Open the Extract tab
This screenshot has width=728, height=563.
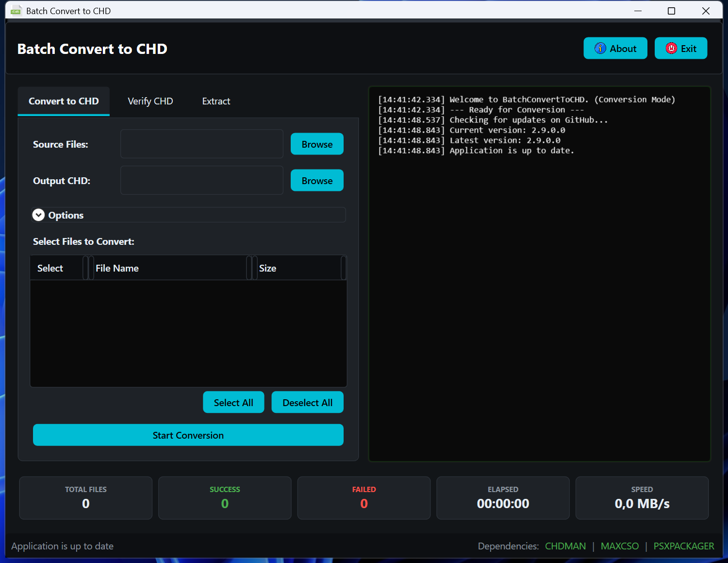(216, 101)
